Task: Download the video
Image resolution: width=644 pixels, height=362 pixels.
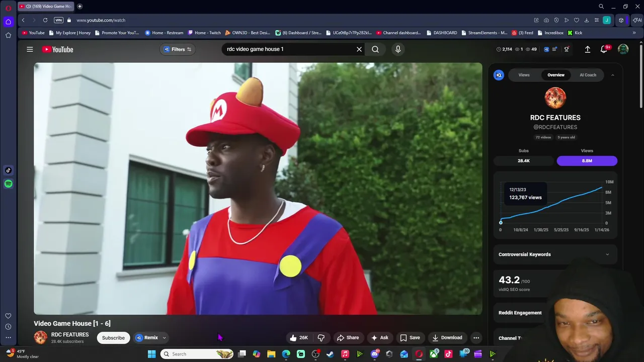Action: tap(447, 338)
